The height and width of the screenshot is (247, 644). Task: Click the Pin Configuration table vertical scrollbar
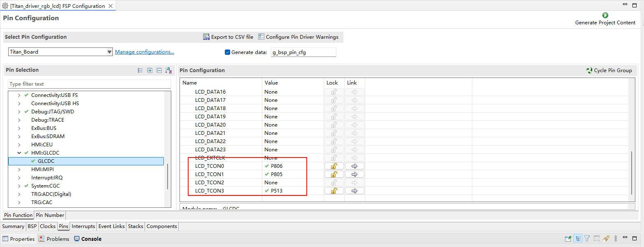click(x=632, y=173)
